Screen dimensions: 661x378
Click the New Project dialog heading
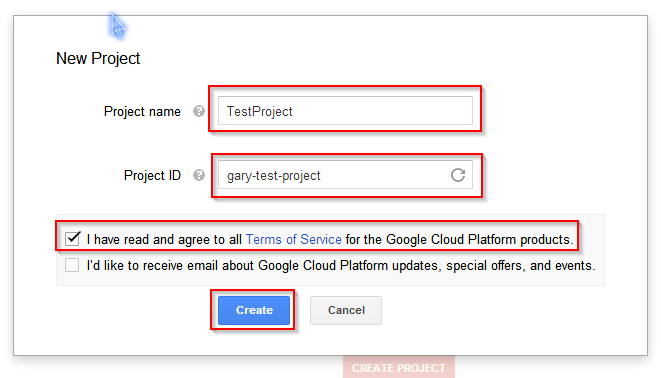pyautogui.click(x=98, y=58)
